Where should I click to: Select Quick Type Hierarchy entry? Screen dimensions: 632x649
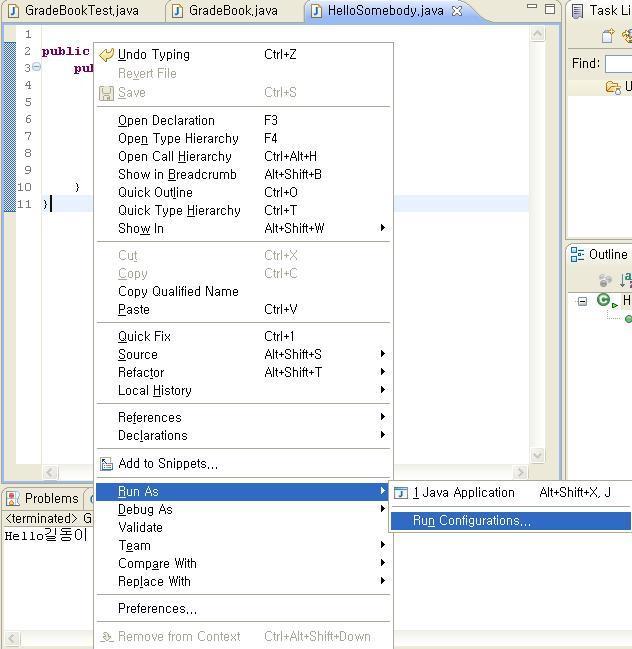click(x=244, y=210)
